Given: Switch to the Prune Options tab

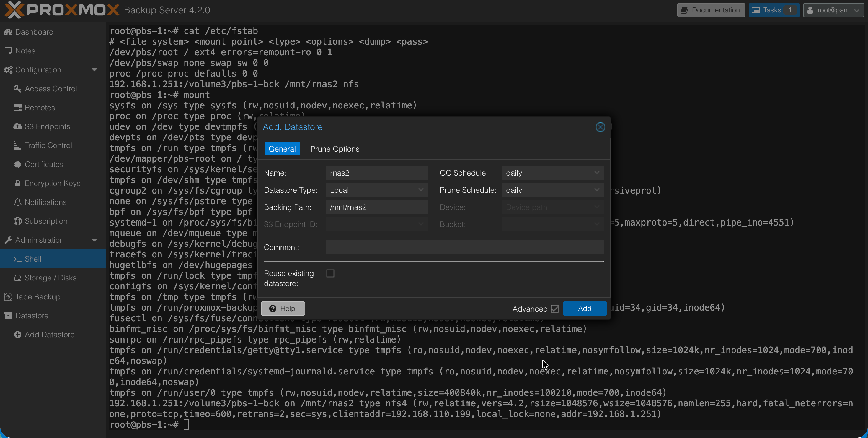Looking at the screenshot, I should pos(335,149).
